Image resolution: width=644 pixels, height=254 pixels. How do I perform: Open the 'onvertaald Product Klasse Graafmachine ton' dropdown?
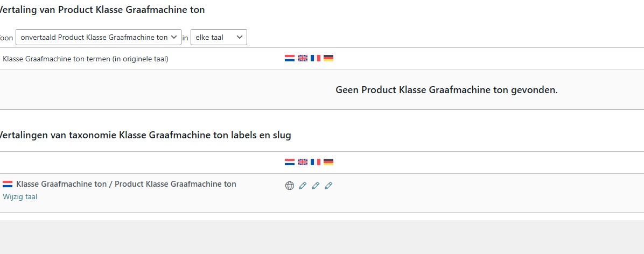click(99, 37)
